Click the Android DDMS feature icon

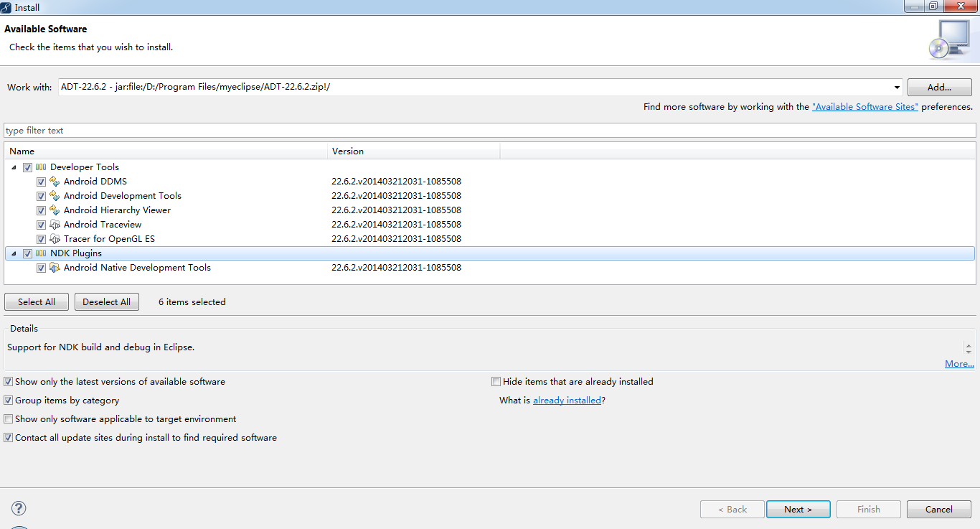[55, 182]
